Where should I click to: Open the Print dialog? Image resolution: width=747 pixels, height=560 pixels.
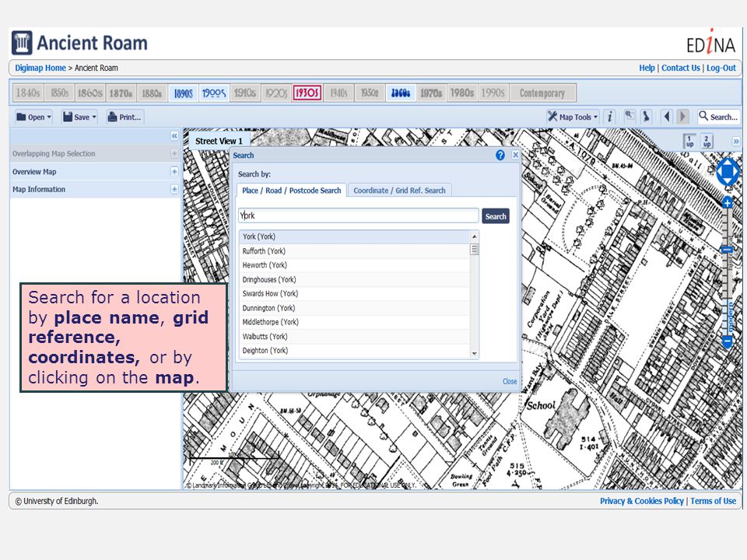[x=124, y=117]
